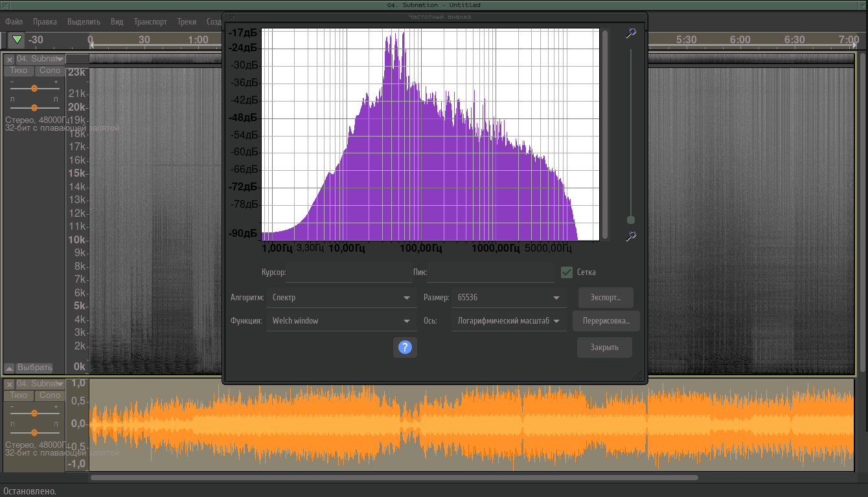
Task: Click the Экспорт... button
Action: 606,298
